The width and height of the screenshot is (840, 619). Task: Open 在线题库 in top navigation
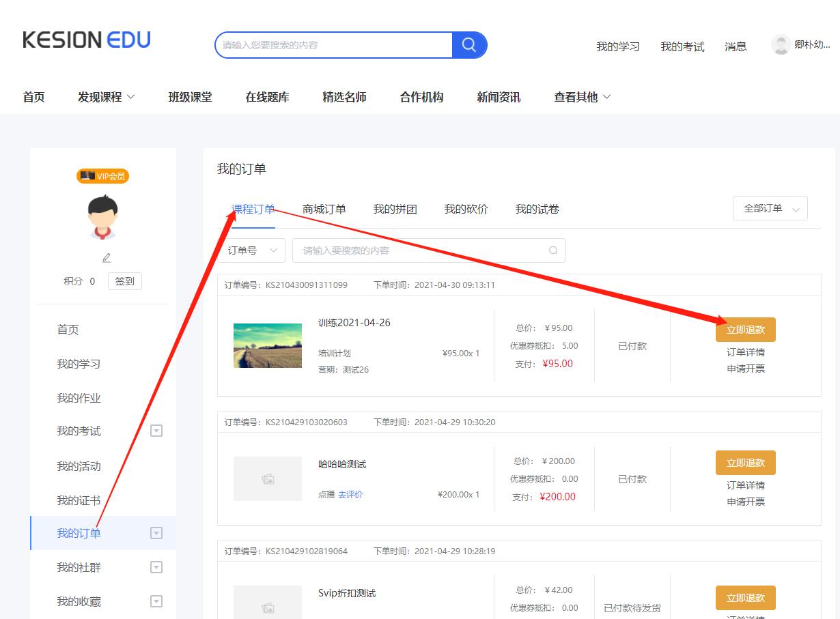click(x=268, y=97)
